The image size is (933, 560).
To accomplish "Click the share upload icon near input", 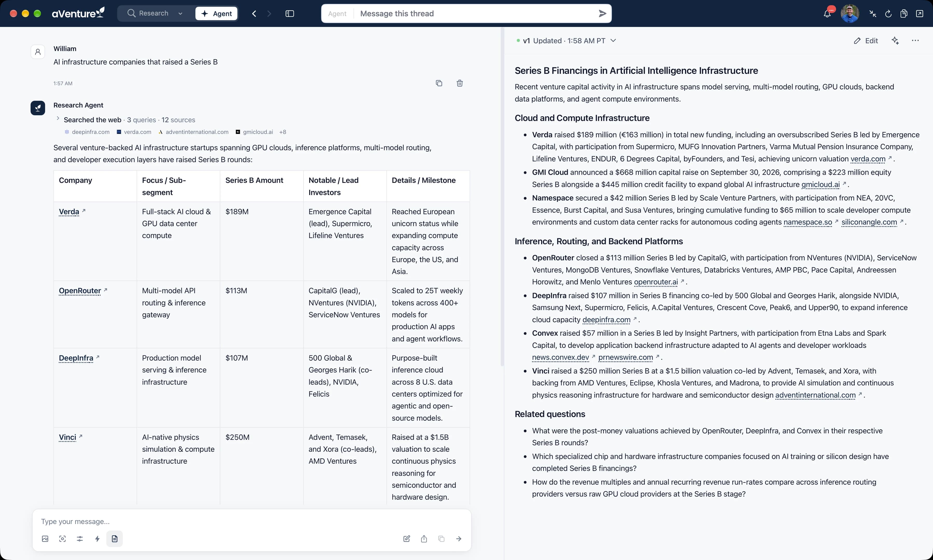I will pyautogui.click(x=424, y=539).
